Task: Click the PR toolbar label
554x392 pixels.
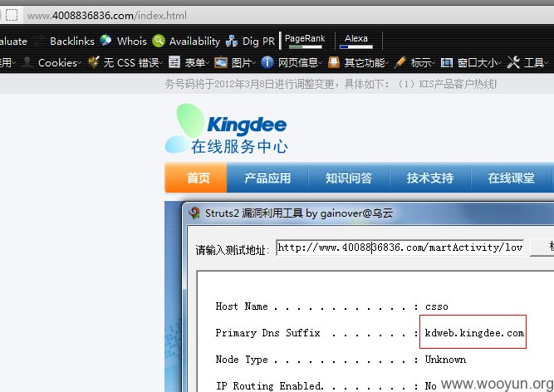Action: pos(269,42)
